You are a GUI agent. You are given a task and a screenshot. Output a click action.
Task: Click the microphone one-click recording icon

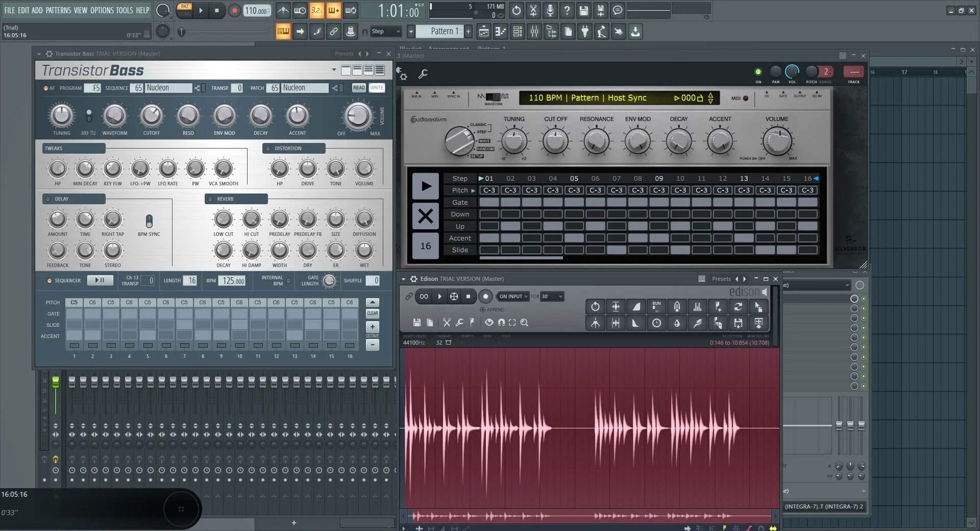pyautogui.click(x=550, y=10)
